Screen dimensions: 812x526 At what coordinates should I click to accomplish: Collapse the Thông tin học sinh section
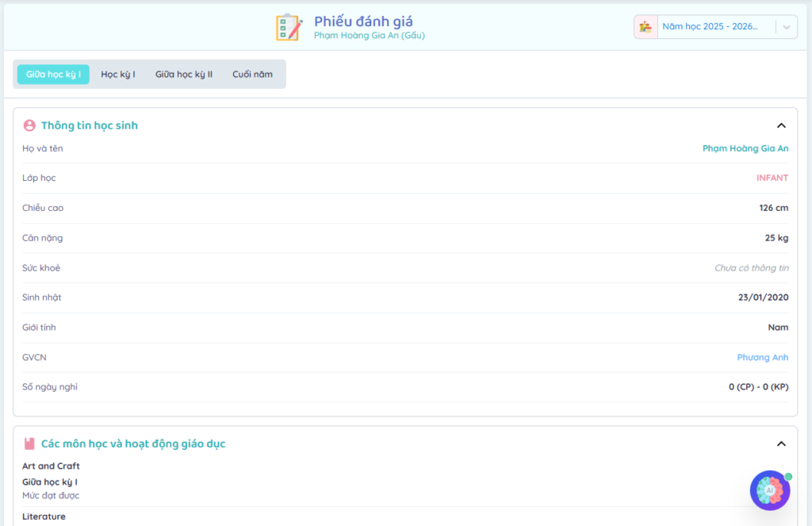[x=781, y=125]
